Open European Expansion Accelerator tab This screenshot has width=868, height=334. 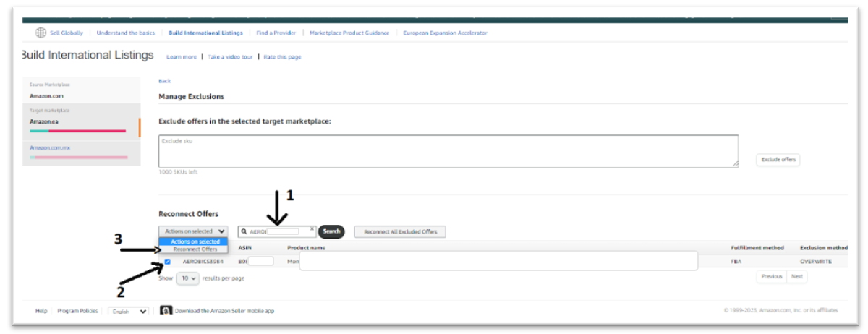tap(445, 33)
